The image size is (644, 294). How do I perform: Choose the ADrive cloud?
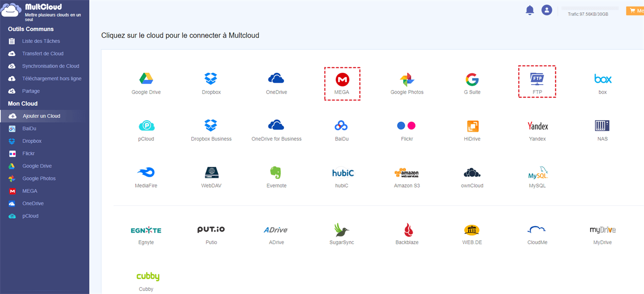click(x=275, y=230)
